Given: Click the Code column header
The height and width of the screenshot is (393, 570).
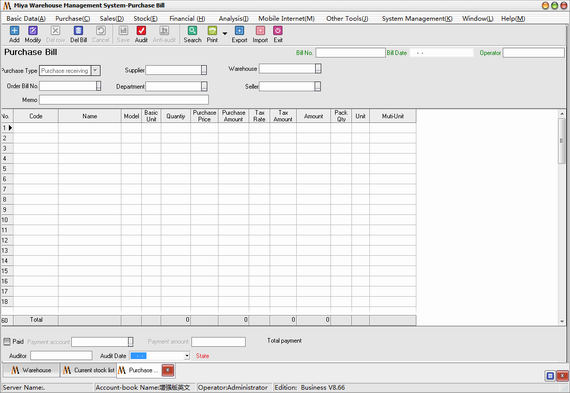Looking at the screenshot, I should pos(36,116).
